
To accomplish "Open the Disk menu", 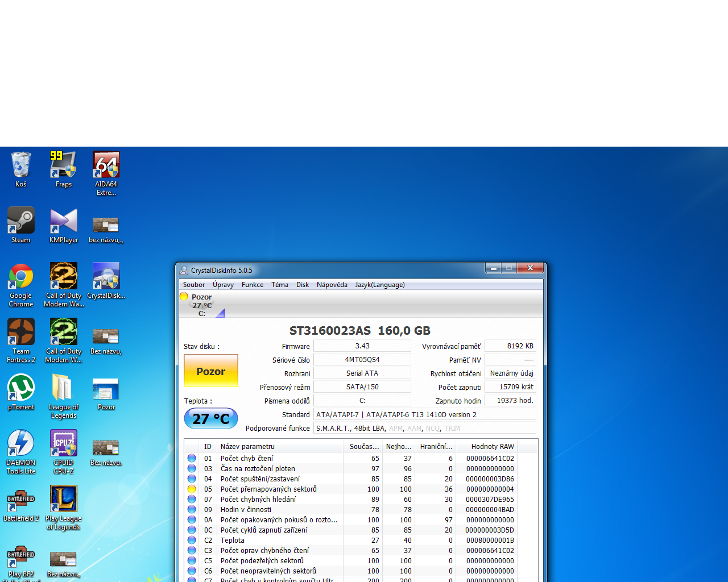I will (303, 285).
